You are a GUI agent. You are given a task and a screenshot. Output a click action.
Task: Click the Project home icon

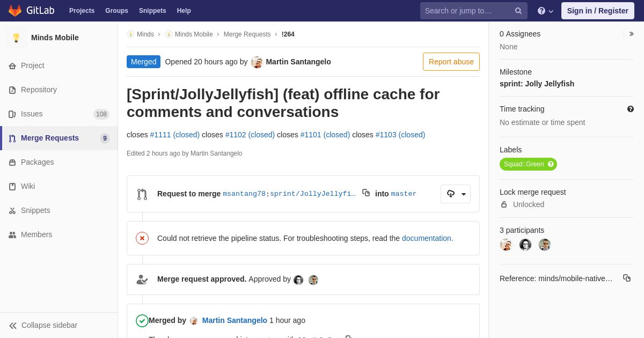(x=12, y=66)
